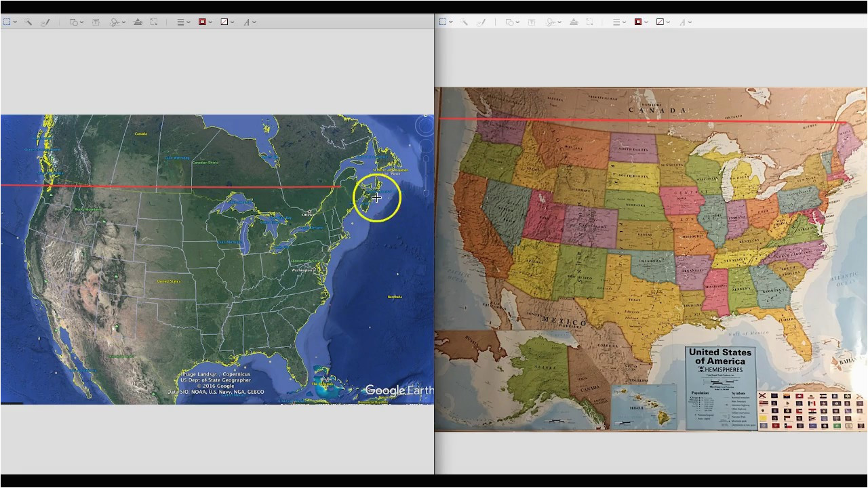
Task: Select the Sketch pen tool in right window
Action: point(481,22)
